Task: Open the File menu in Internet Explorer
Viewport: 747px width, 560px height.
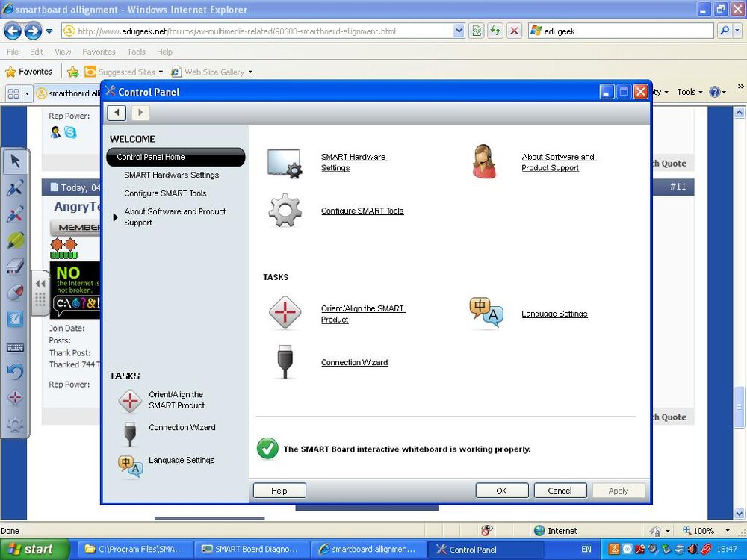Action: pyautogui.click(x=13, y=52)
